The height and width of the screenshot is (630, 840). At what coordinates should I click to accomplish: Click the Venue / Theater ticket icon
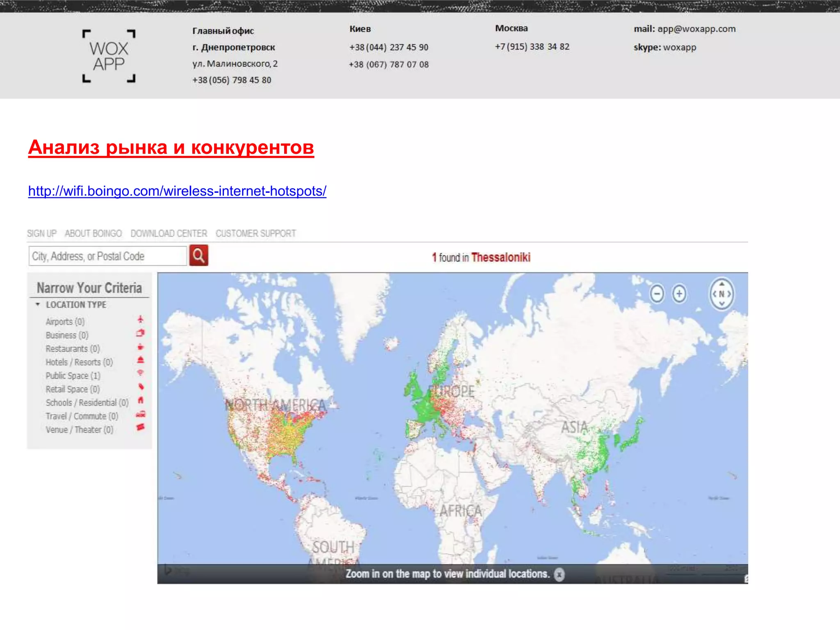(x=140, y=427)
